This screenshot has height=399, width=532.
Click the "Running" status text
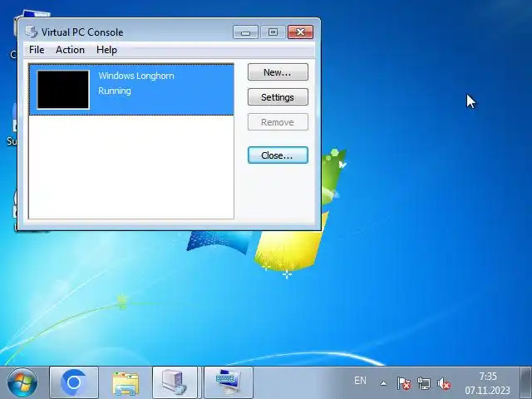click(115, 91)
